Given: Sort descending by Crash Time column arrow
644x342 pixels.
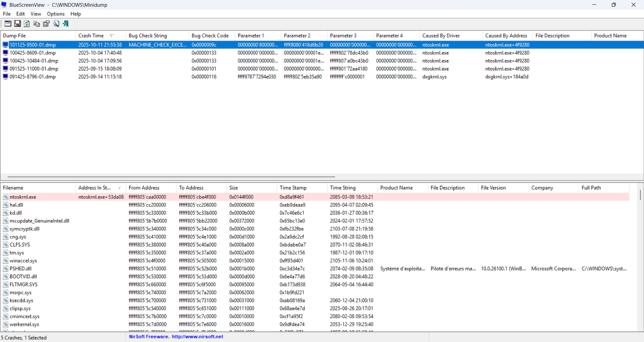Looking at the screenshot, I should (112, 35).
